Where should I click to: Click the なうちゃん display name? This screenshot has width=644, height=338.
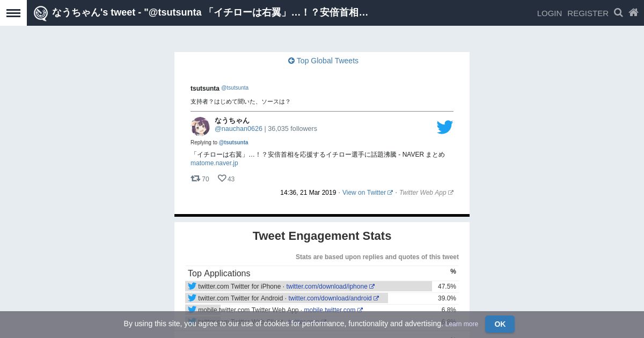[x=232, y=120]
